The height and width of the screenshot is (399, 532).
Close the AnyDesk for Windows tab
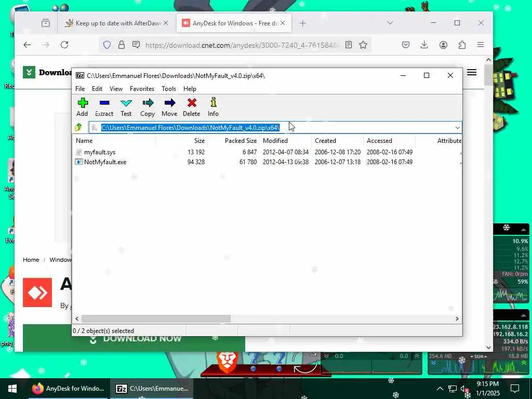coord(283,23)
